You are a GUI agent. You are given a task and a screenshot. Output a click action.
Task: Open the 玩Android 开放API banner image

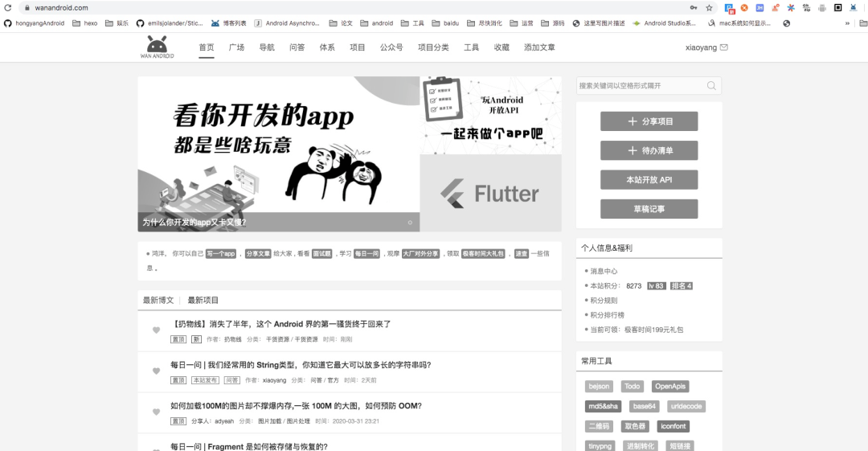[x=490, y=115]
